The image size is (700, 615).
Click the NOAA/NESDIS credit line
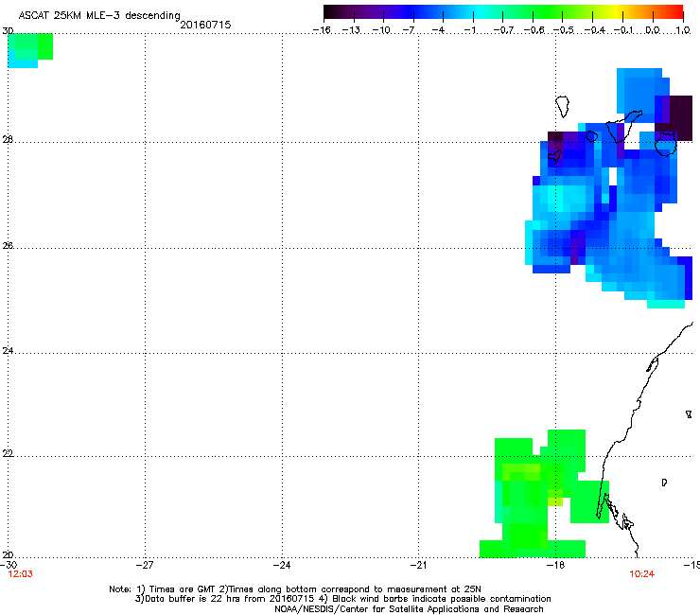(409, 608)
